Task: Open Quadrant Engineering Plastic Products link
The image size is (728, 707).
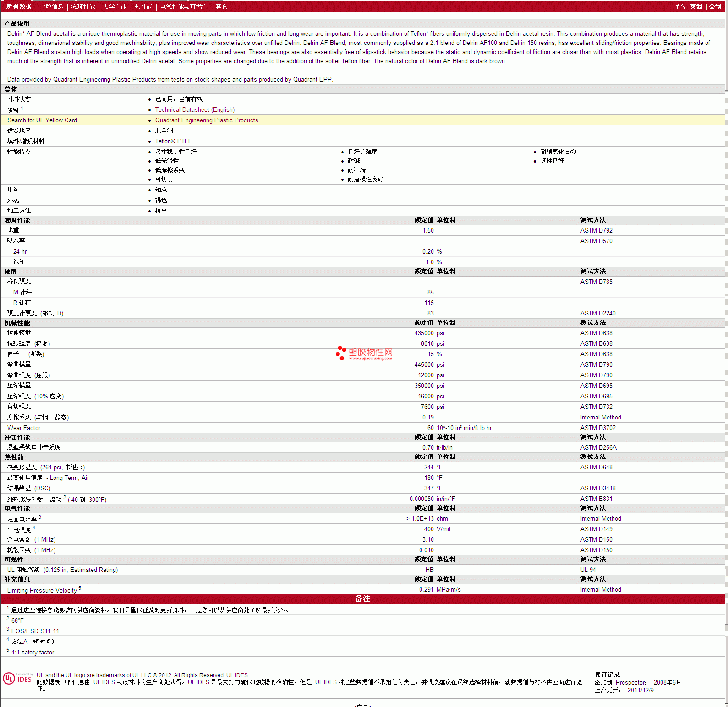Action: coord(207,120)
